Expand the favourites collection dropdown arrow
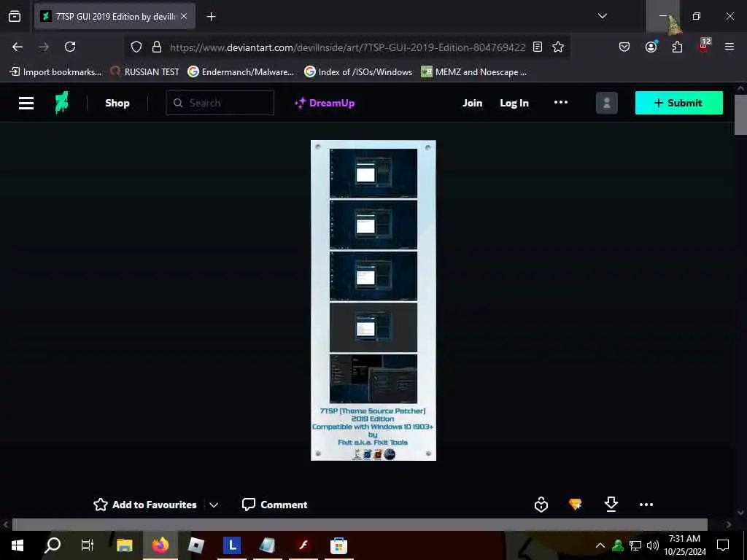This screenshot has height=560, width=747. [x=214, y=505]
